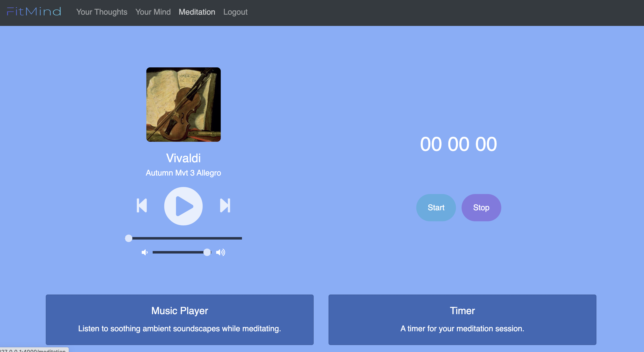Click the Timer info card
The image size is (644, 352).
(462, 320)
